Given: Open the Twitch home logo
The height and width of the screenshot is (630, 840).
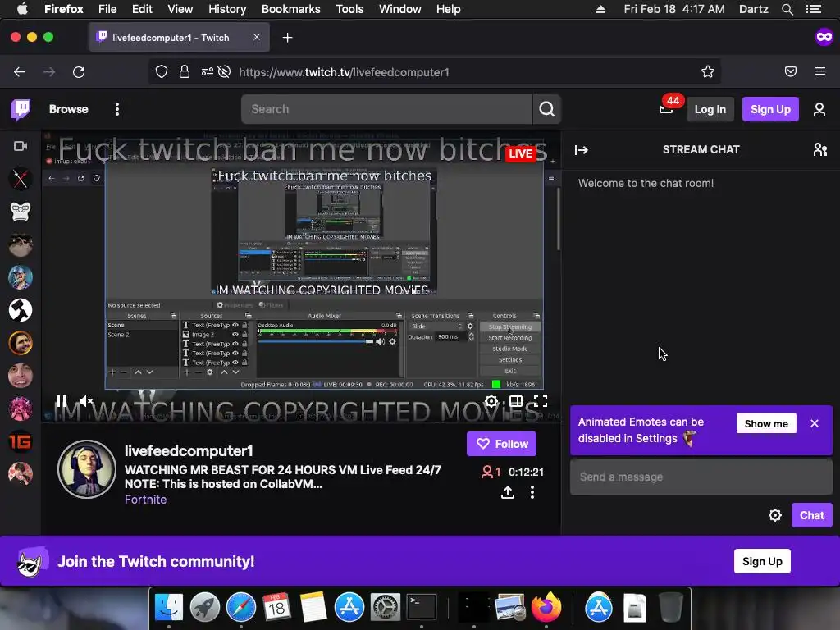Looking at the screenshot, I should (21, 109).
